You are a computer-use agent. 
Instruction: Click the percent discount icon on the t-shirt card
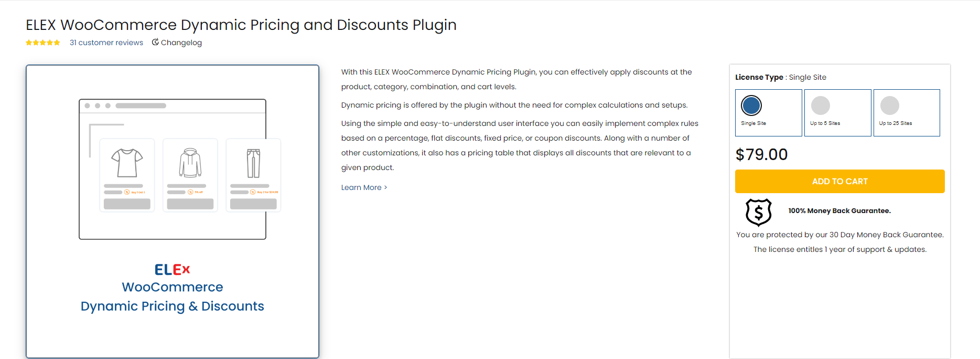pyautogui.click(x=126, y=192)
